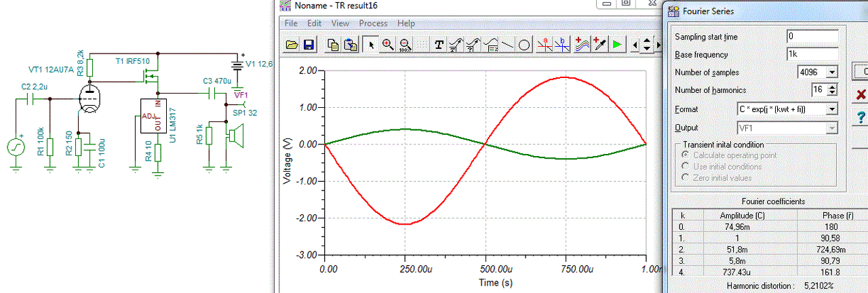868x293 pixels.
Task: Click the Harmonic distortion value 5,2102%
Action: point(818,286)
